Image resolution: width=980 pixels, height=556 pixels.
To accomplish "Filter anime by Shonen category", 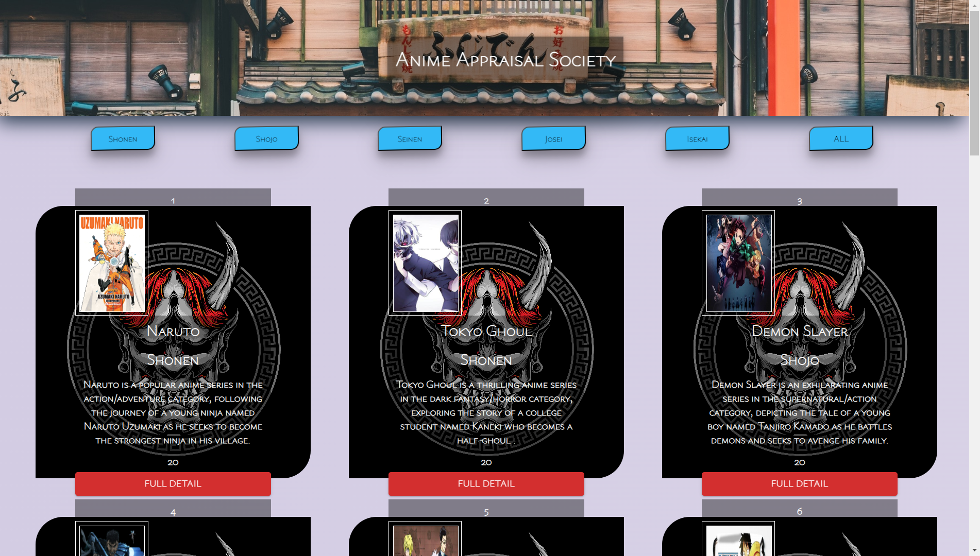I will tap(123, 138).
